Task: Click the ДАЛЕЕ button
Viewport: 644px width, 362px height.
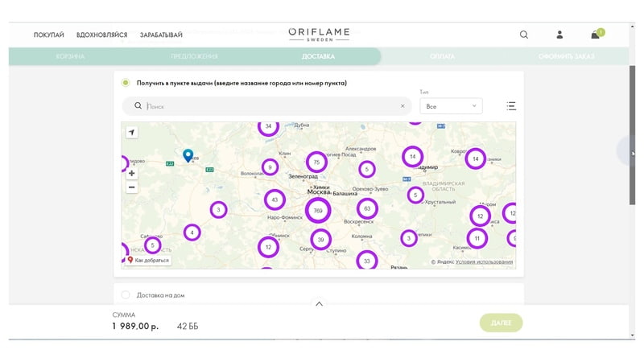Action: [x=501, y=323]
